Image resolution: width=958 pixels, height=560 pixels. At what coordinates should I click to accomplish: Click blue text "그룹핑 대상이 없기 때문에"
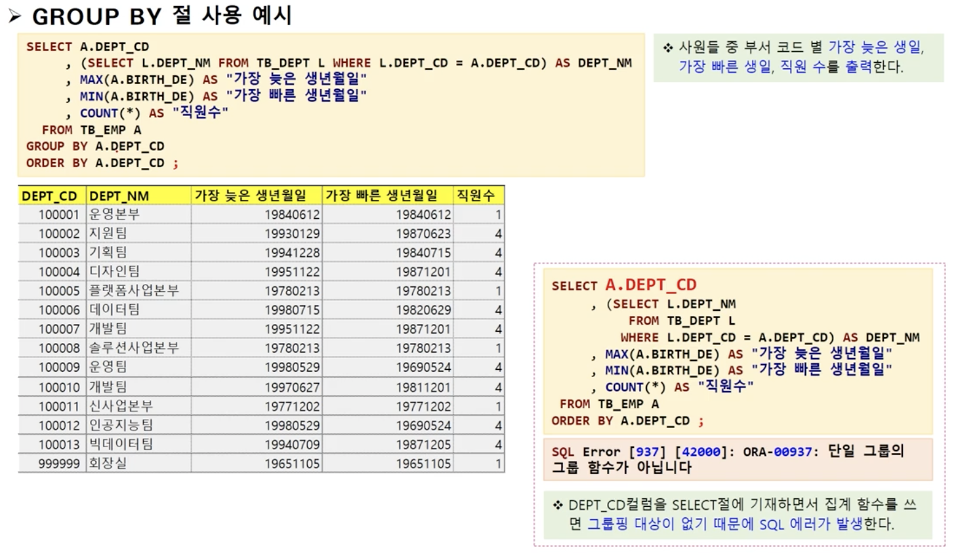tap(671, 524)
